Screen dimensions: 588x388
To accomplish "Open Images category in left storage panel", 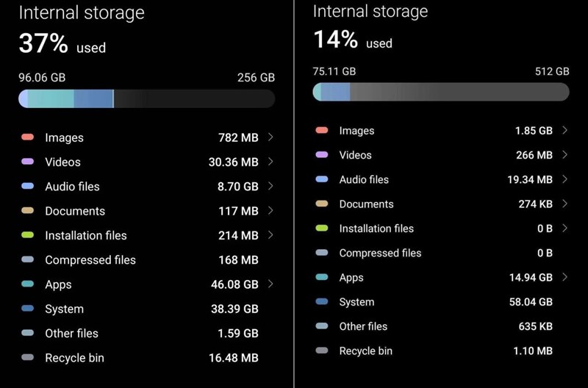I will 64,137.
